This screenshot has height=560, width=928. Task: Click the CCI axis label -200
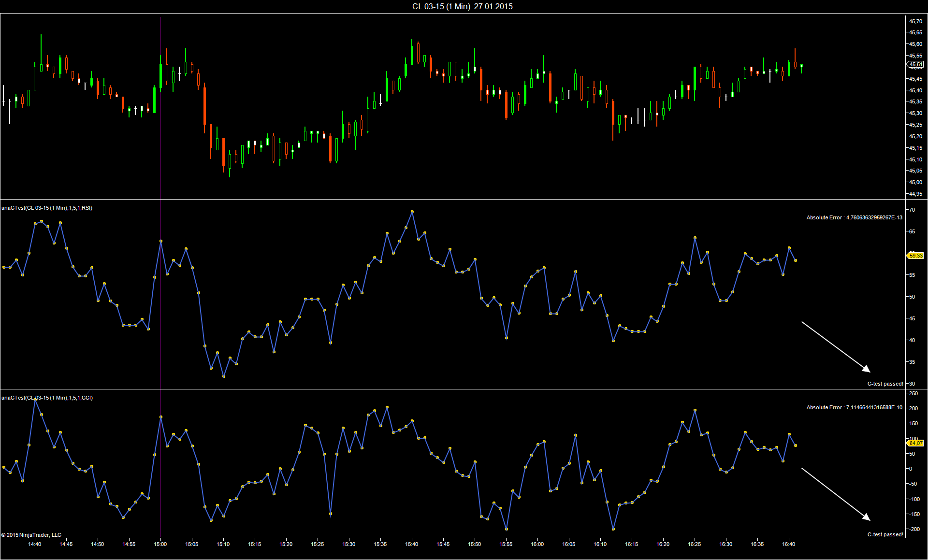click(x=913, y=529)
